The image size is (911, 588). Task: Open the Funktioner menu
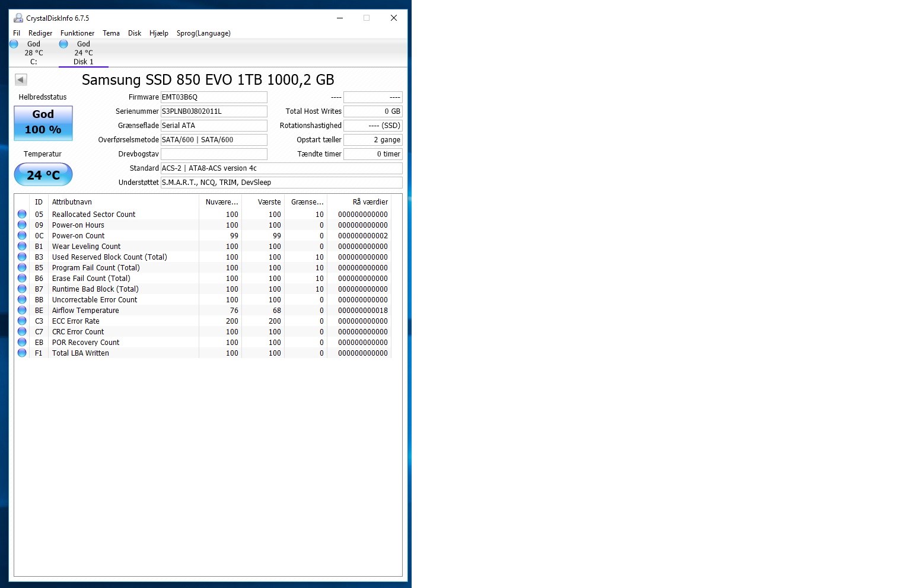click(x=77, y=33)
